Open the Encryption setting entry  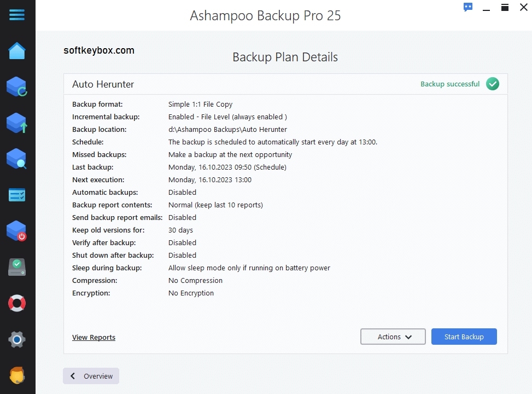coord(191,293)
